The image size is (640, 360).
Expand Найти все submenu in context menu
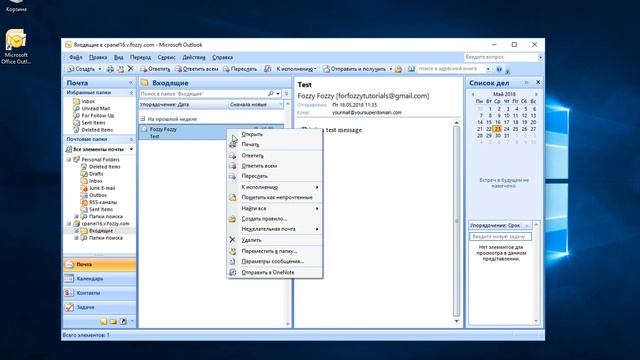coord(275,209)
